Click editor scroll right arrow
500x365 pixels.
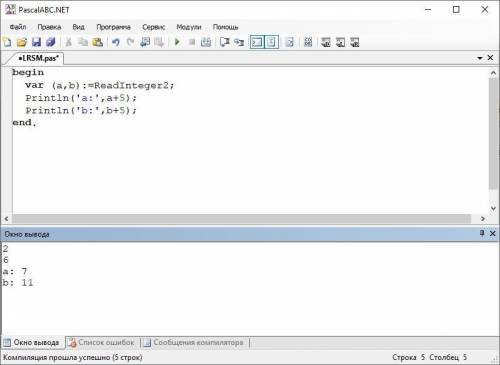pyautogui.click(x=483, y=219)
